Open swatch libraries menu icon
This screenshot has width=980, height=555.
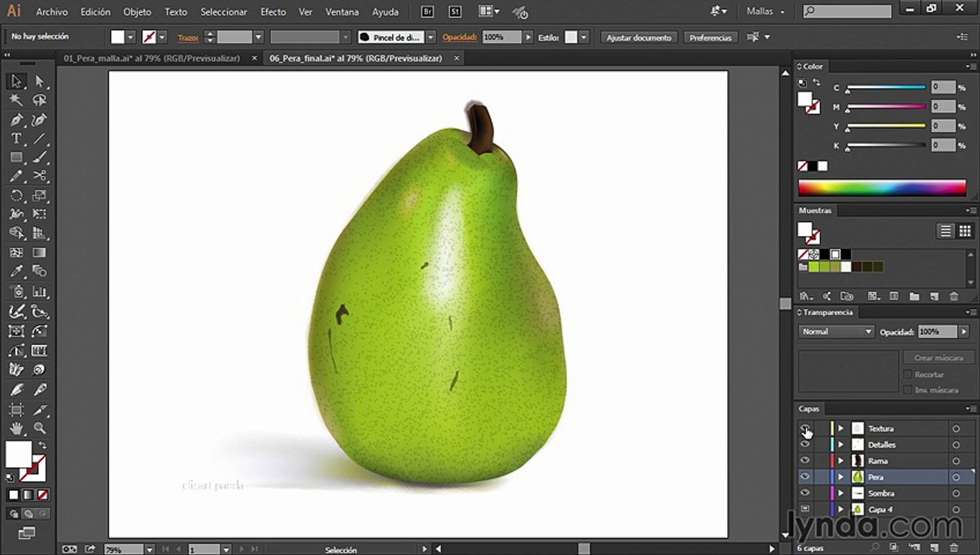[806, 296]
